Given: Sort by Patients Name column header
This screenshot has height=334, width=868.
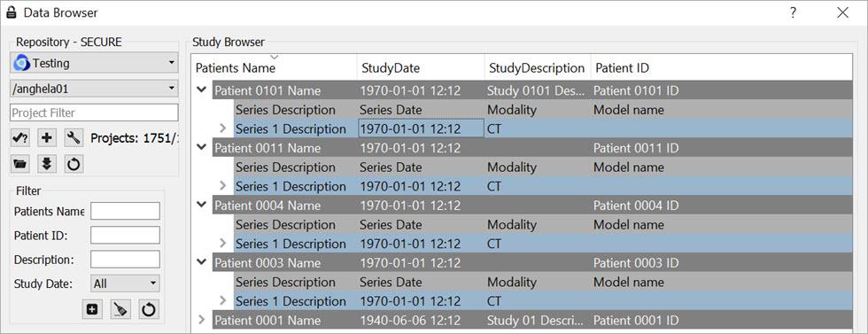Looking at the screenshot, I should click(274, 67).
